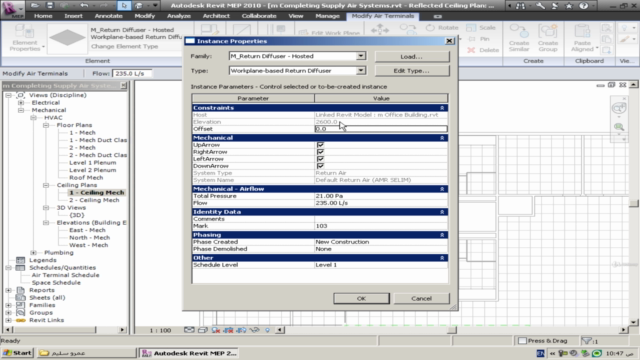Select 2 - Ceiling Mech view
Screen dimensions: 640x360
pyautogui.click(x=94, y=200)
